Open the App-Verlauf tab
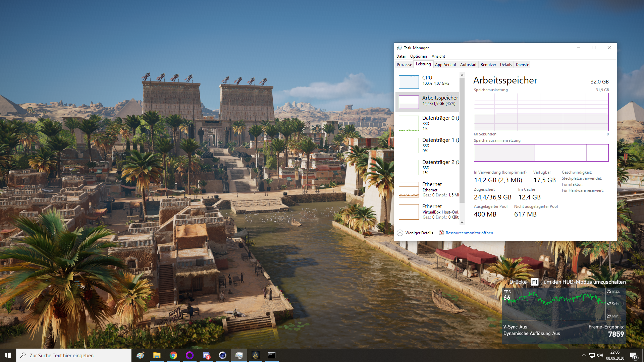644x362 pixels. [445, 65]
